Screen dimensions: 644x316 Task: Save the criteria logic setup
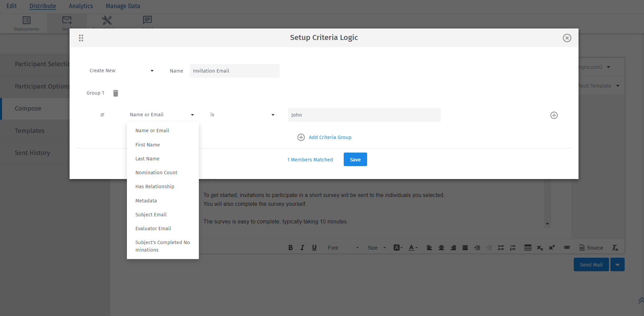click(355, 159)
